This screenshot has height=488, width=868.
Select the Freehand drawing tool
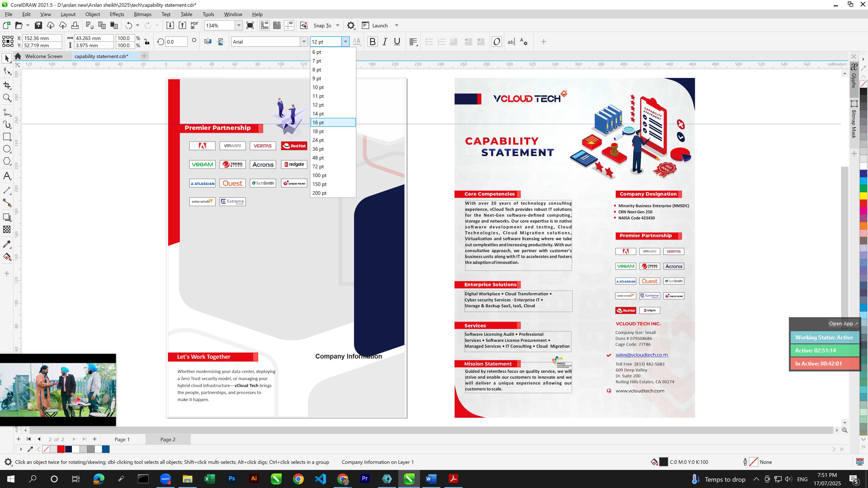[7, 112]
